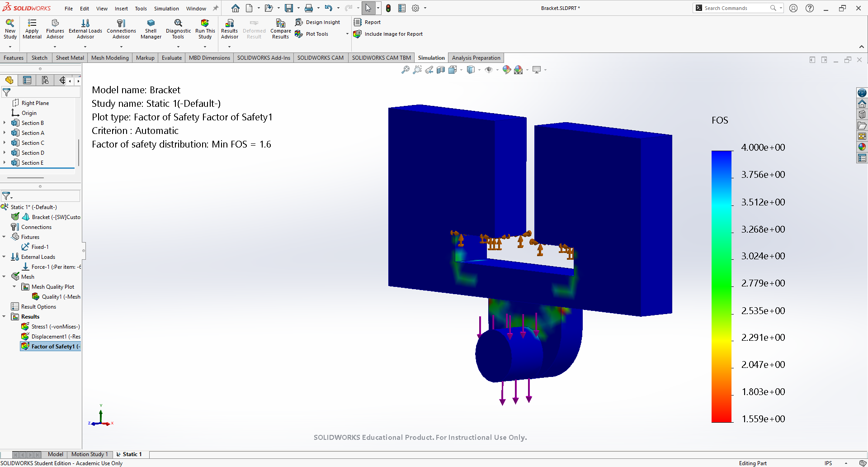Open Design Insight plot
This screenshot has width=868, height=467.
[317, 22]
